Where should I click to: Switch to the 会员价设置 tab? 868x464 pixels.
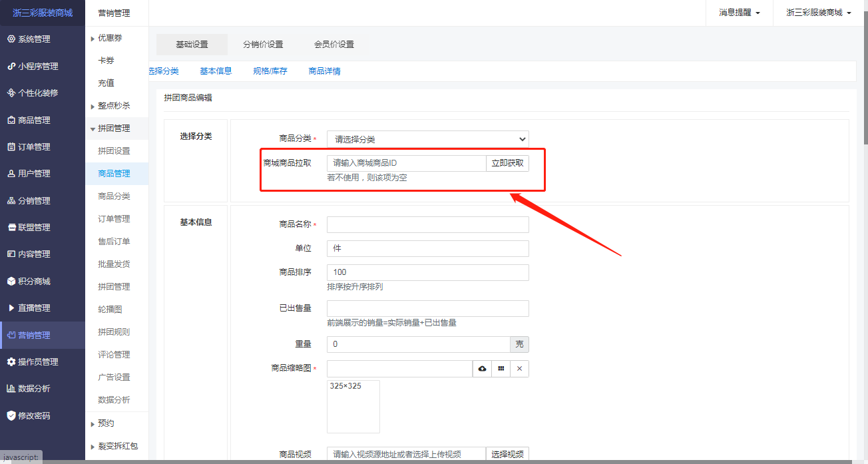click(x=334, y=45)
